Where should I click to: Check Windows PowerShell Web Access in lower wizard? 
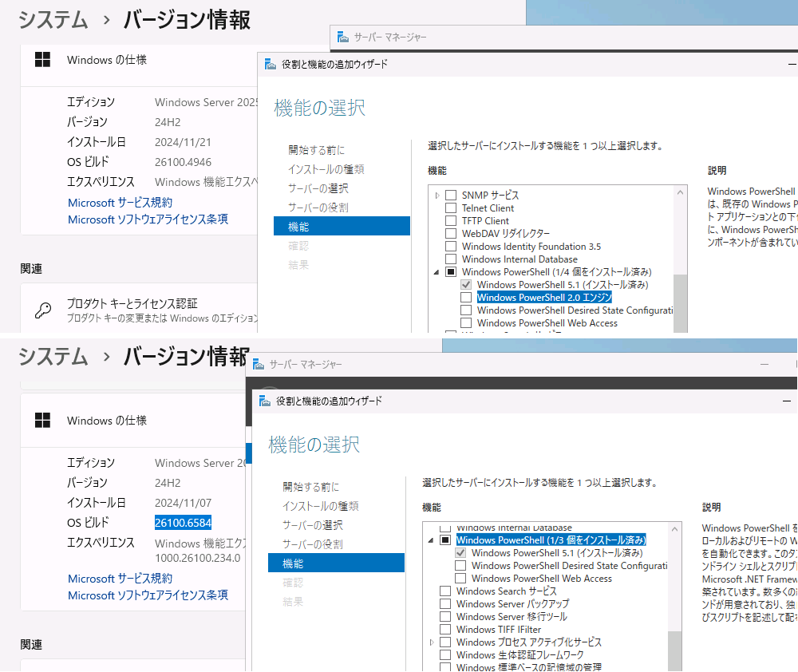[460, 578]
